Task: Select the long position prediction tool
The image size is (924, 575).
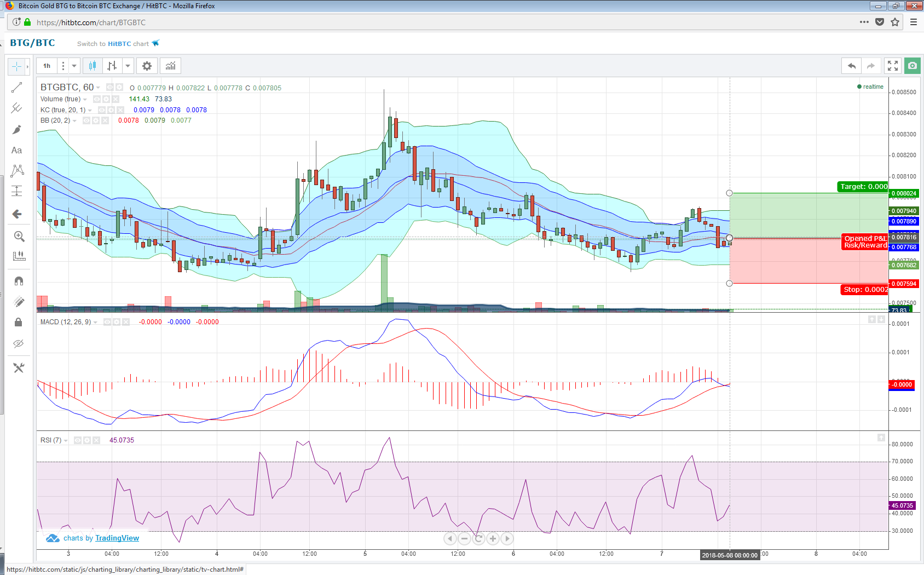Action: click(x=17, y=191)
